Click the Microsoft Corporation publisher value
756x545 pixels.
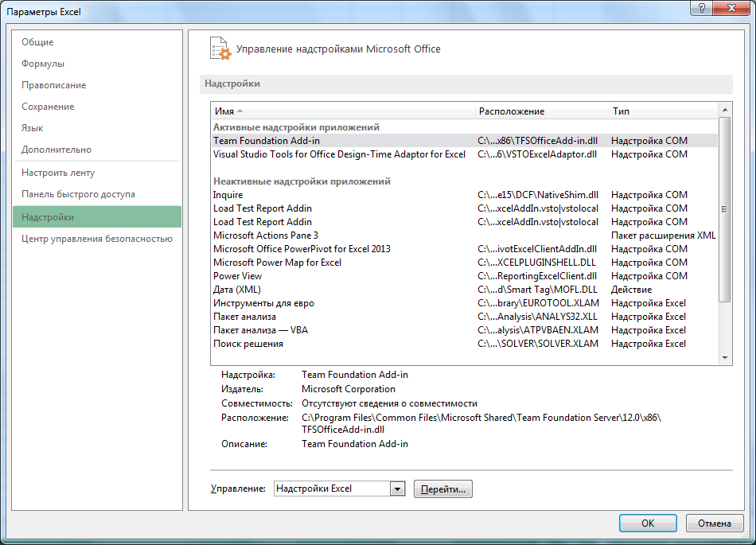(349, 389)
